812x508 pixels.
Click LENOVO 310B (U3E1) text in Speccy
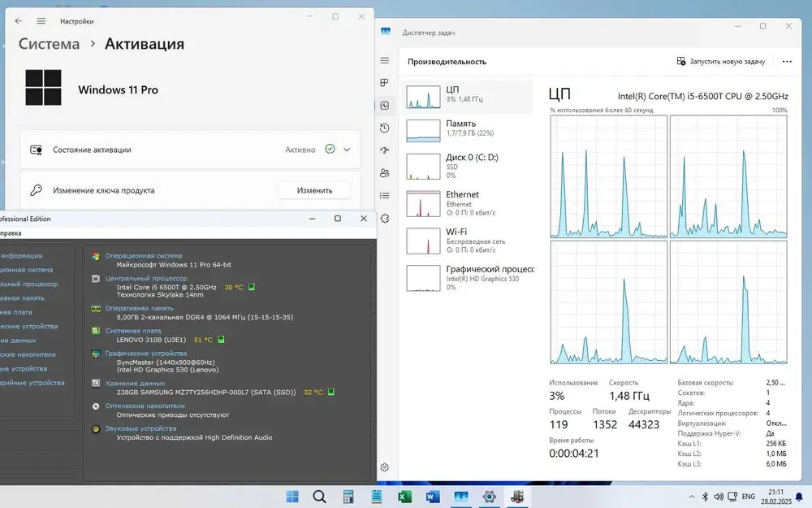151,340
